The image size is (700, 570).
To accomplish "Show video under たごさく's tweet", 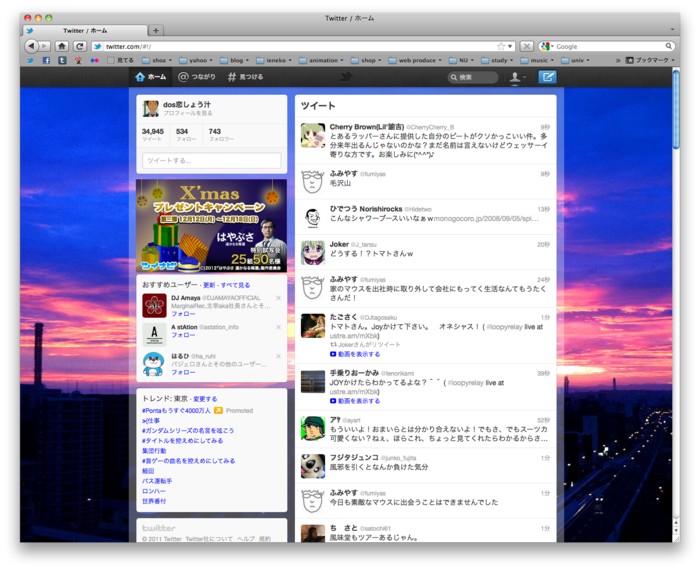I will [x=355, y=354].
